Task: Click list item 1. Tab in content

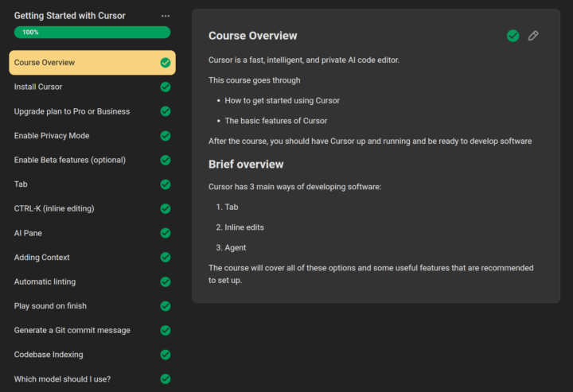Action: (227, 207)
